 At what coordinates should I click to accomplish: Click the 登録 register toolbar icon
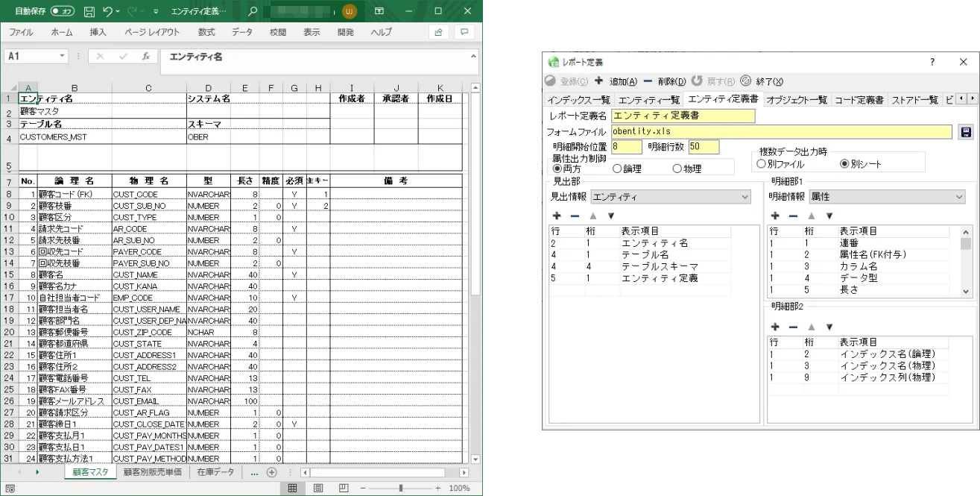point(567,81)
